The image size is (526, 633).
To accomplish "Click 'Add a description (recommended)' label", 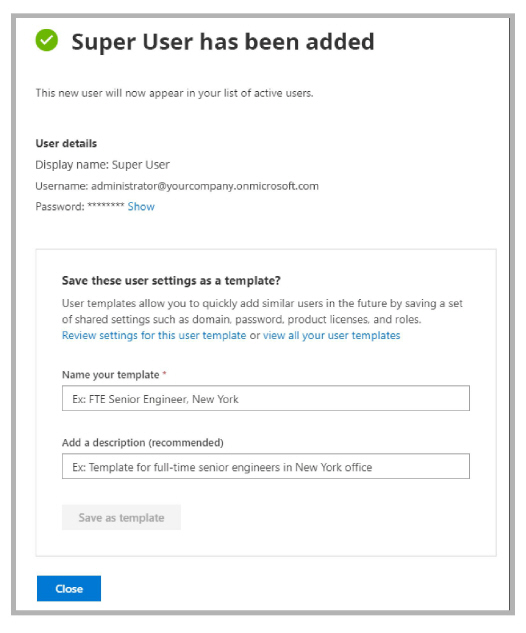I will [x=143, y=443].
